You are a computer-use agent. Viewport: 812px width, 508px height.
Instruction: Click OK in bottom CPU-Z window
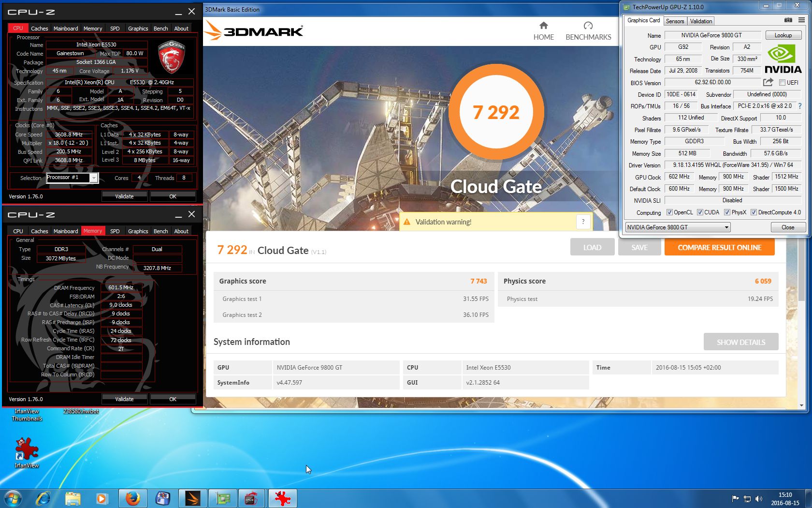click(x=173, y=399)
